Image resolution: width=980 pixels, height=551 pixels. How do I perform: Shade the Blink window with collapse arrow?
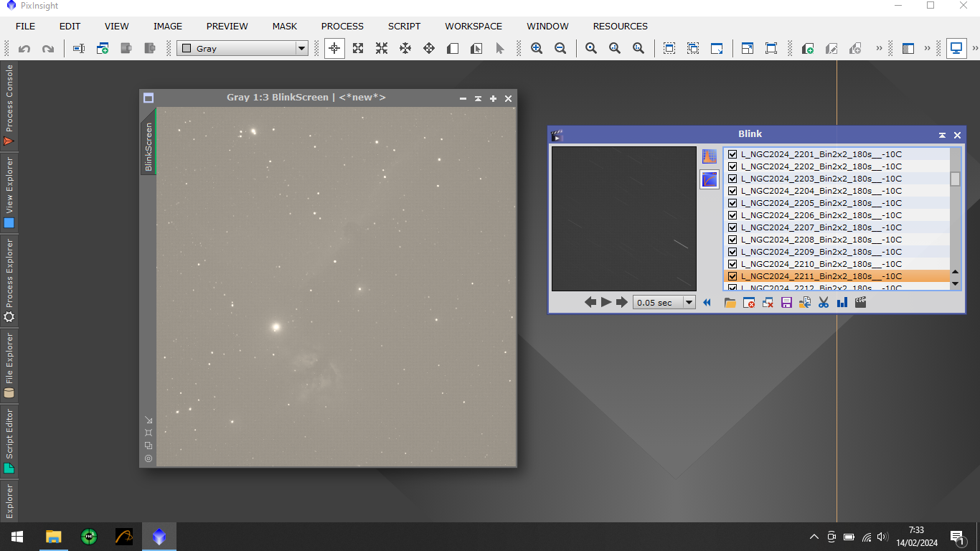pyautogui.click(x=942, y=135)
